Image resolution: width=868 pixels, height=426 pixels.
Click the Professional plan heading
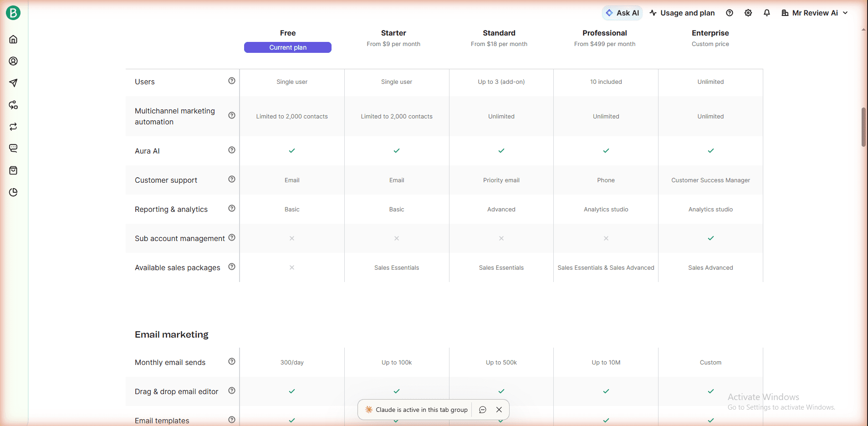point(605,33)
